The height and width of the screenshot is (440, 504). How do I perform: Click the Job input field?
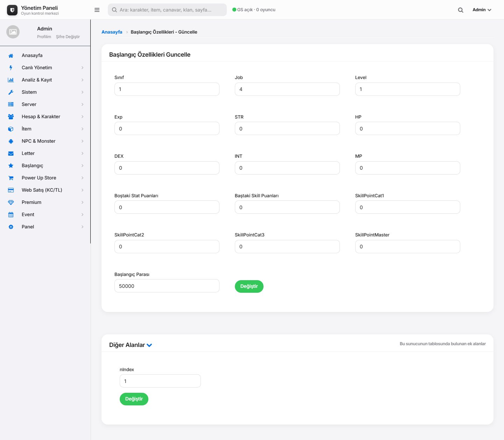pyautogui.click(x=287, y=89)
